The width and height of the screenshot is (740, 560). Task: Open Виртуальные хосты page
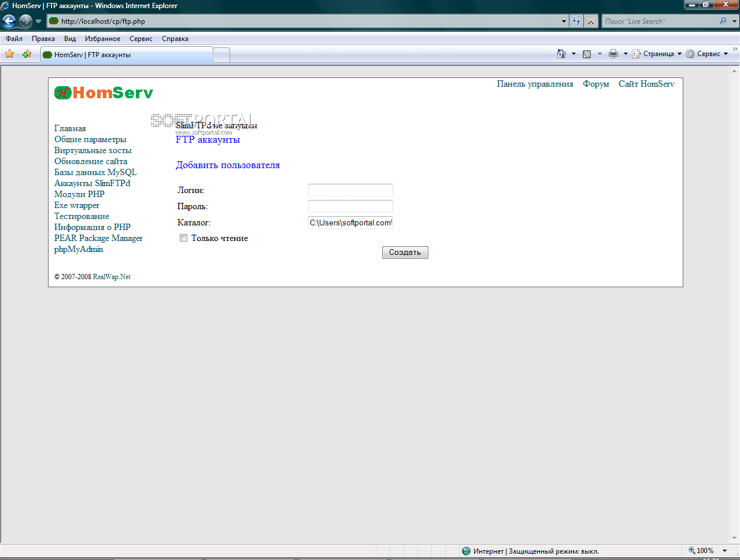[93, 150]
